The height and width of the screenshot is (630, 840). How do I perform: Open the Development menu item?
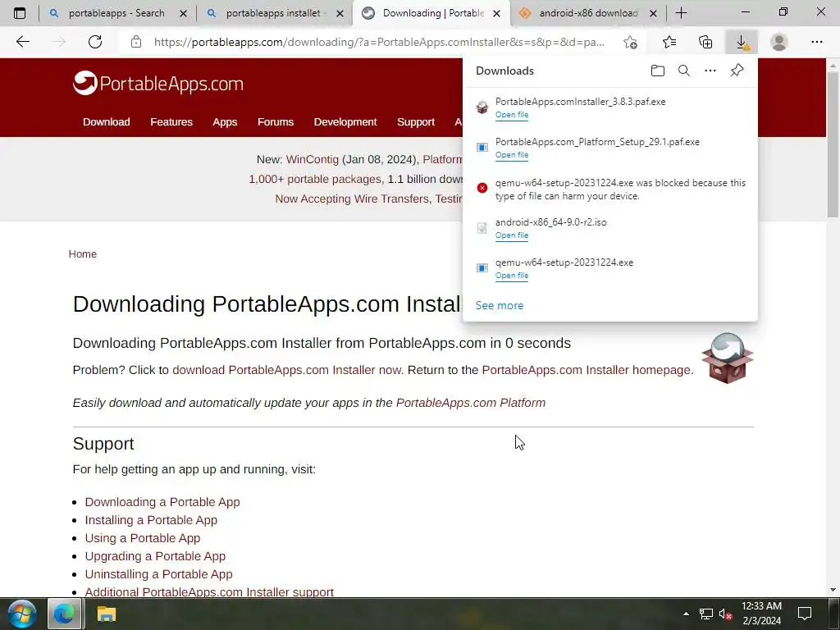click(x=345, y=122)
